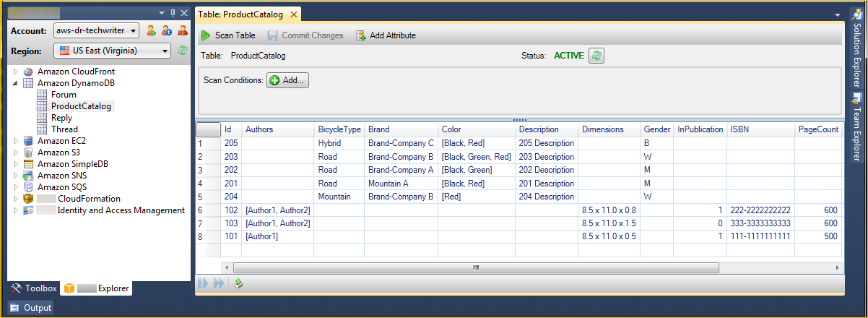The image size is (868, 318).
Task: Click the add account profile icon
Action: coord(152,30)
